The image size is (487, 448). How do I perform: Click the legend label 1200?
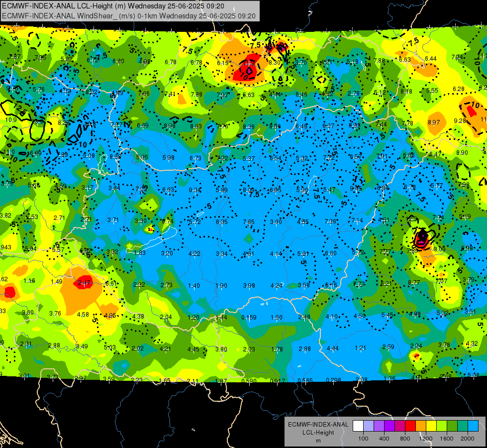(x=426, y=439)
